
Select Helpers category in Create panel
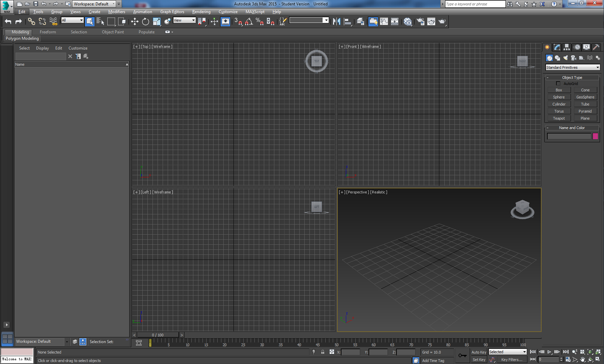[582, 58]
